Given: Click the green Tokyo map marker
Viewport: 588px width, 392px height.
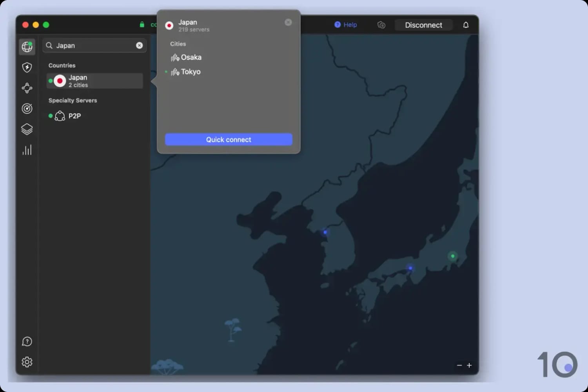Looking at the screenshot, I should click(453, 256).
